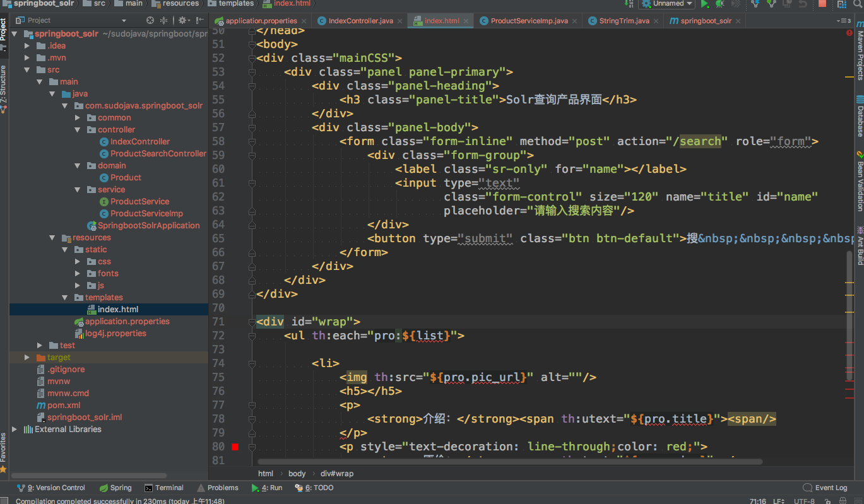This screenshot has height=504, width=864.
Task: Select log4j.properties file
Action: [115, 333]
